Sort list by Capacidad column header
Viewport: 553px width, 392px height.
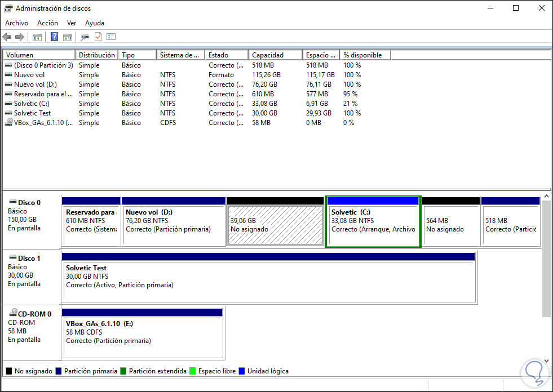click(x=268, y=55)
